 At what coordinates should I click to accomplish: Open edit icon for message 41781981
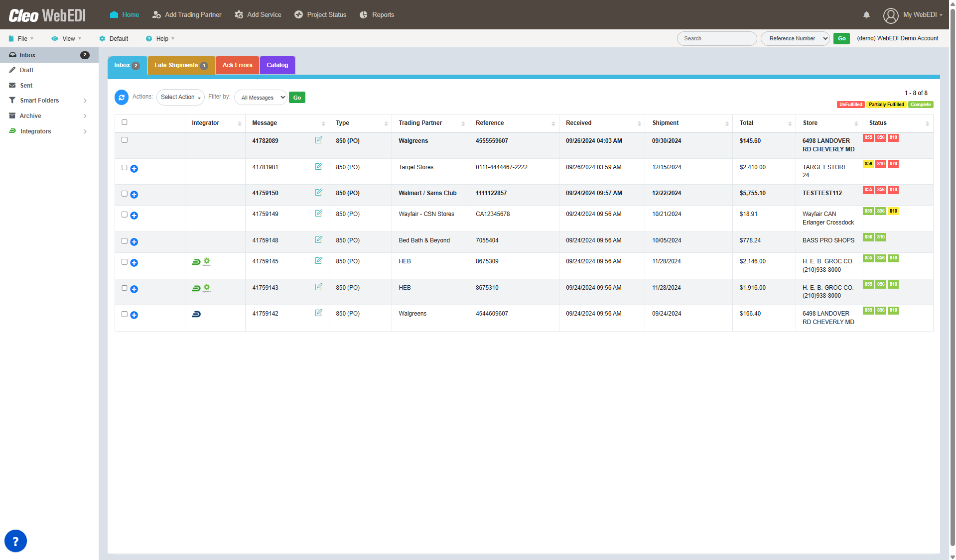click(x=318, y=167)
